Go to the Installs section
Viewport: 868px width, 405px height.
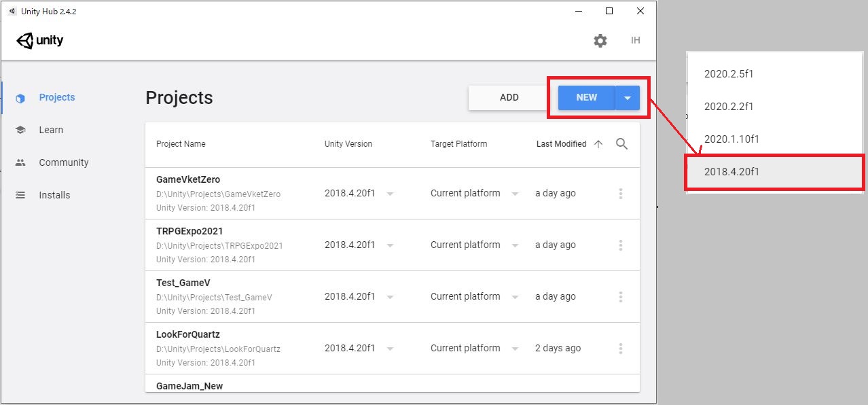54,195
